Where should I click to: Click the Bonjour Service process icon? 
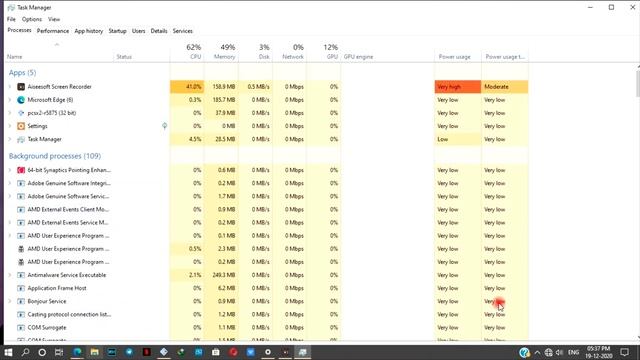[x=21, y=301]
